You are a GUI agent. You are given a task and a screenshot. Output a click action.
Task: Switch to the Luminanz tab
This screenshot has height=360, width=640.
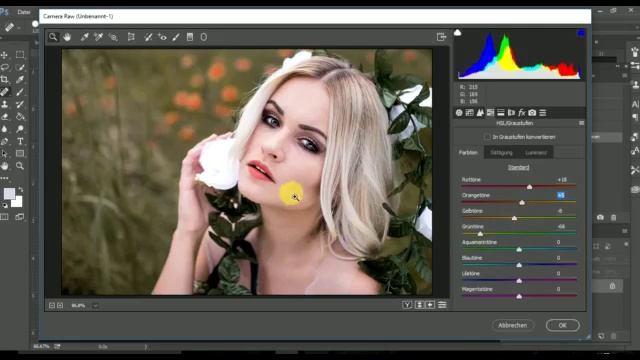[x=536, y=153]
